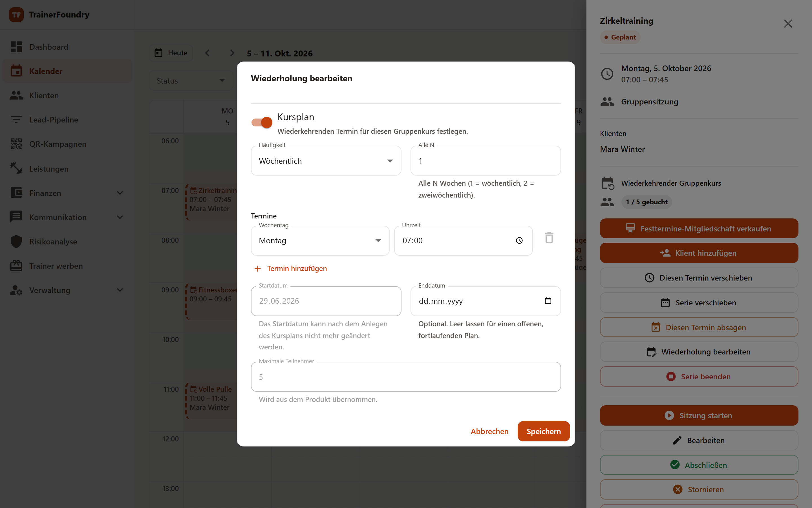Delete the Montag 07:00 appointment row
812x508 pixels.
(549, 238)
